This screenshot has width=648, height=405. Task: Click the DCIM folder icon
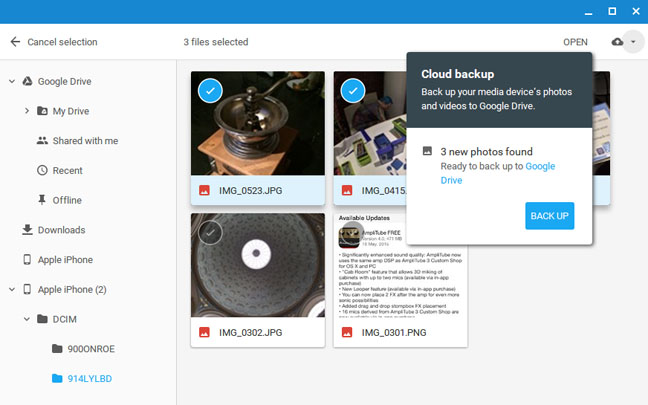click(x=42, y=319)
